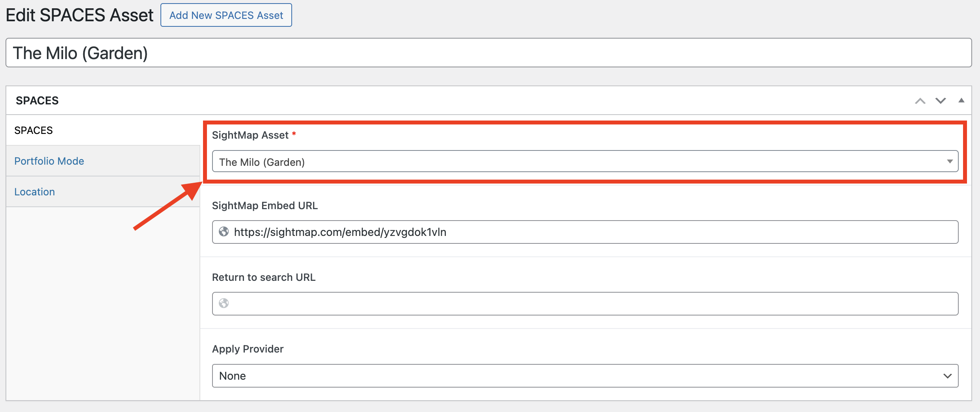The width and height of the screenshot is (980, 412).
Task: Move SPACES panel down with chevron
Action: pyautogui.click(x=941, y=101)
